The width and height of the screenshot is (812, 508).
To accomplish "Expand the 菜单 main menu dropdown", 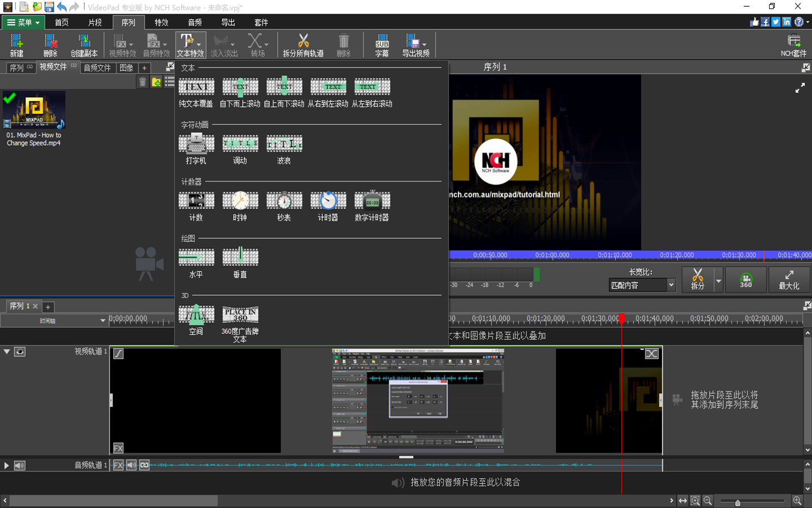I will [x=23, y=23].
